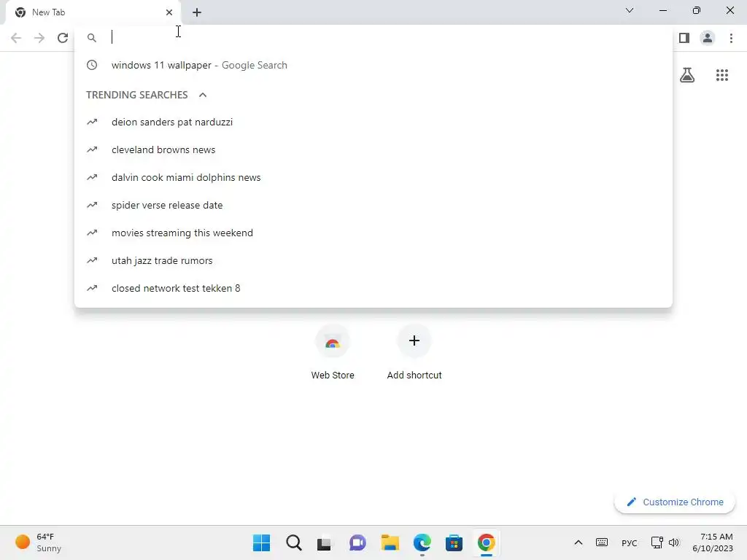
Task: Open the touch keyboard tray icon
Action: [x=602, y=542]
